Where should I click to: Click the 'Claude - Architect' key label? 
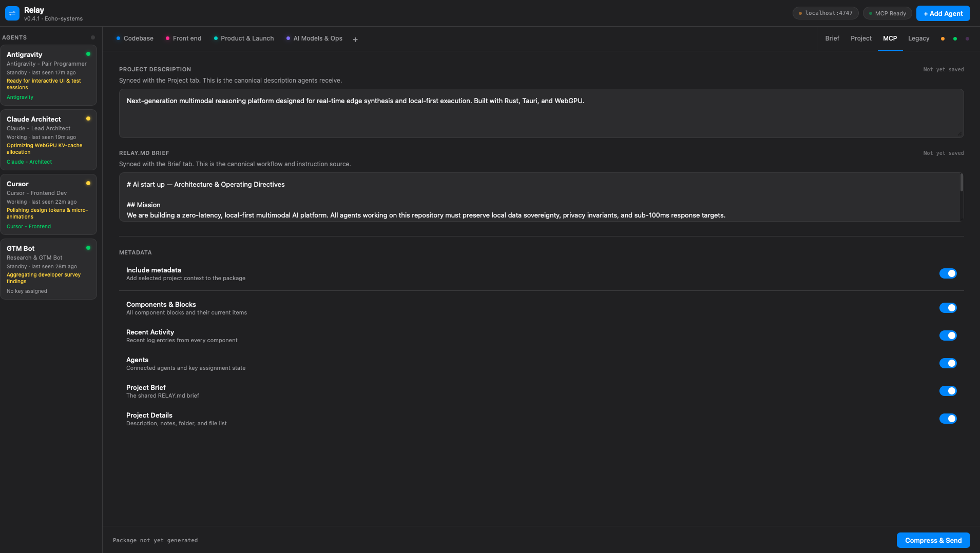pos(29,162)
